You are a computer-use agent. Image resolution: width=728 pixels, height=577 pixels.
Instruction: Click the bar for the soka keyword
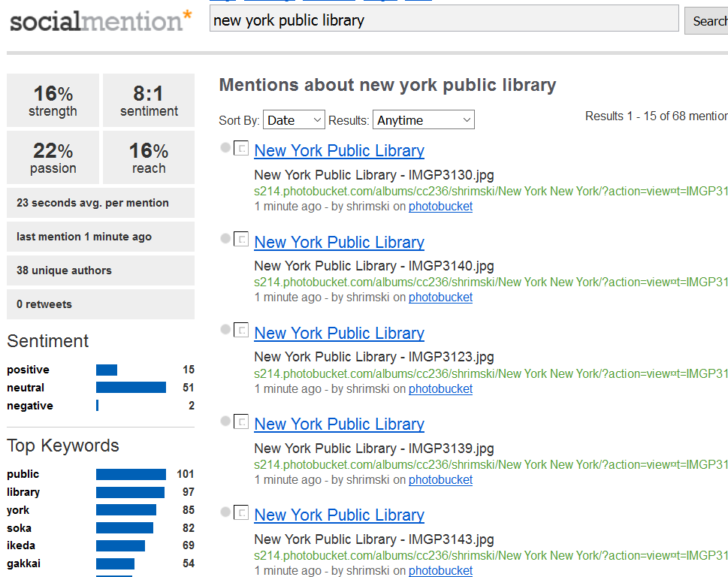tap(125, 528)
